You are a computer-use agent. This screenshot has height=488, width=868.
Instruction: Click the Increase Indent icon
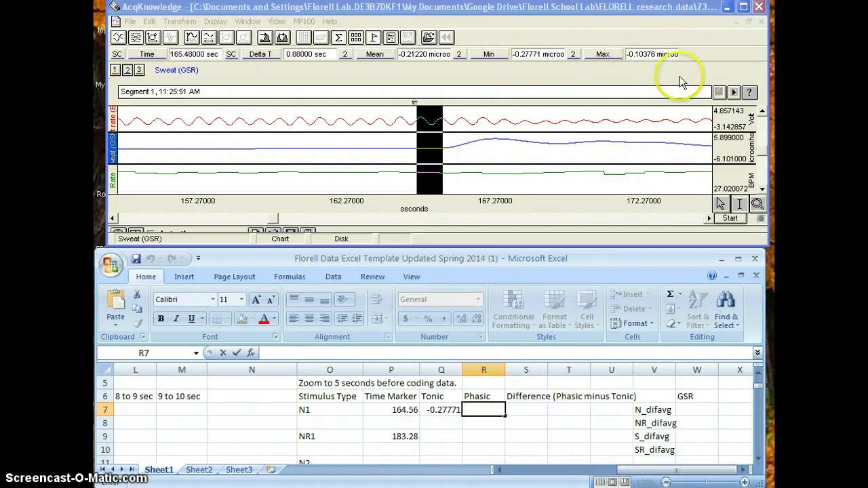[357, 319]
